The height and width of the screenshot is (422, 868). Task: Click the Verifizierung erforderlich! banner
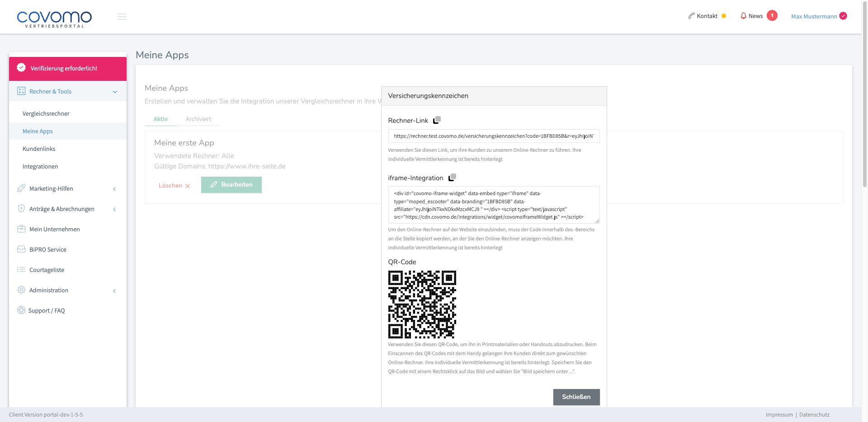[x=68, y=69]
